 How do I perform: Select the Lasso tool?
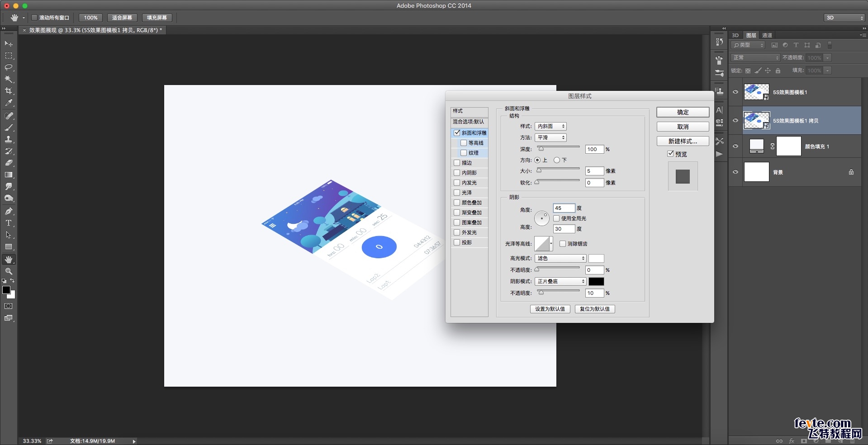9,67
